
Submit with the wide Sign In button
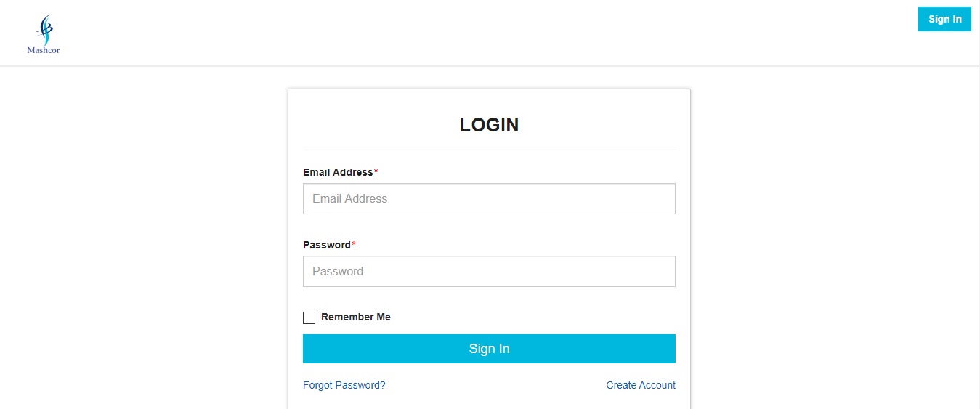[x=489, y=349]
